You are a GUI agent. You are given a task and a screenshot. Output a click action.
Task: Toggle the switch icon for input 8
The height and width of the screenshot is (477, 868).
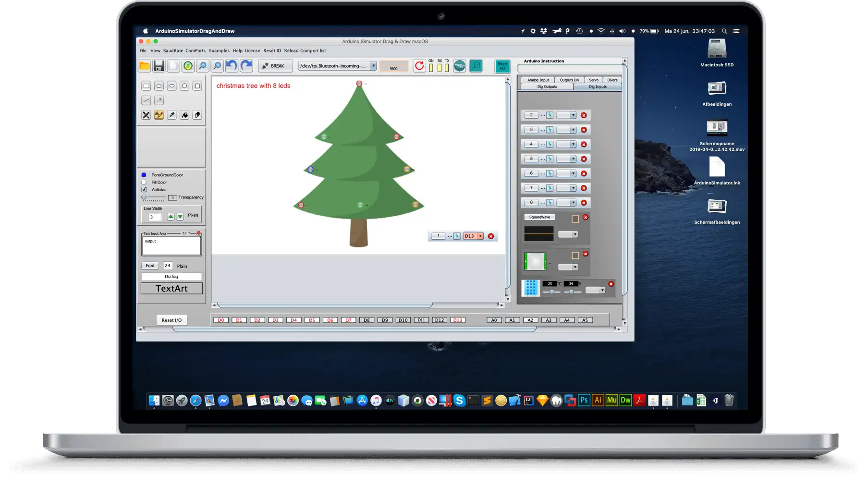tap(550, 203)
